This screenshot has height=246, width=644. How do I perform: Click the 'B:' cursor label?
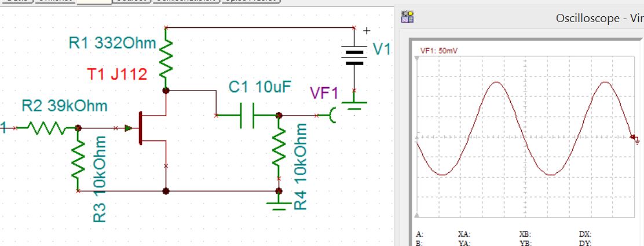tap(419, 243)
